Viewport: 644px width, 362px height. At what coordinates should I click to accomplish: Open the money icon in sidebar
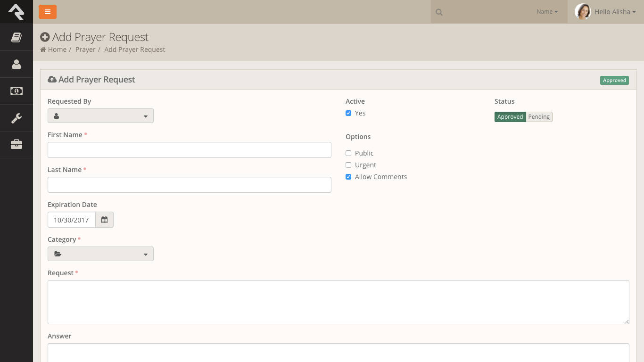click(17, 91)
